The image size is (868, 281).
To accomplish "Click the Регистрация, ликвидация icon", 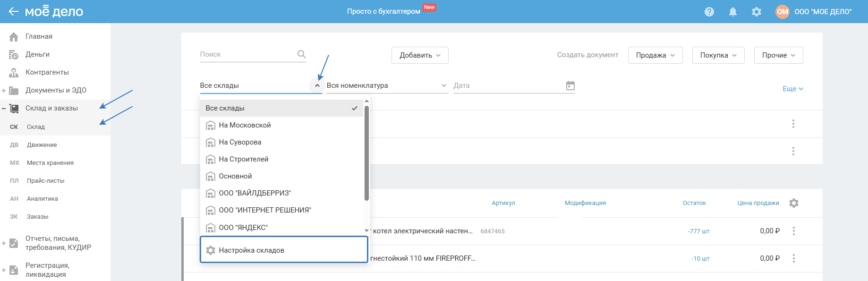I will (x=14, y=270).
